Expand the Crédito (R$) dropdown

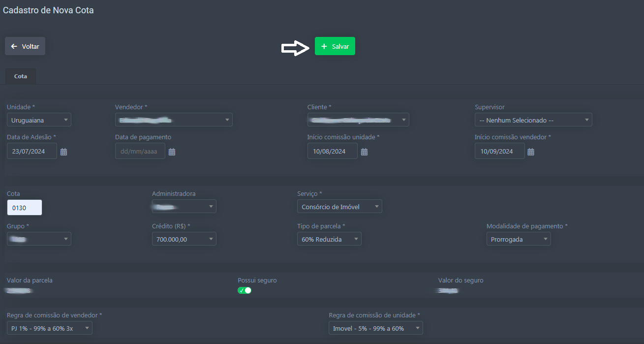[x=184, y=239]
